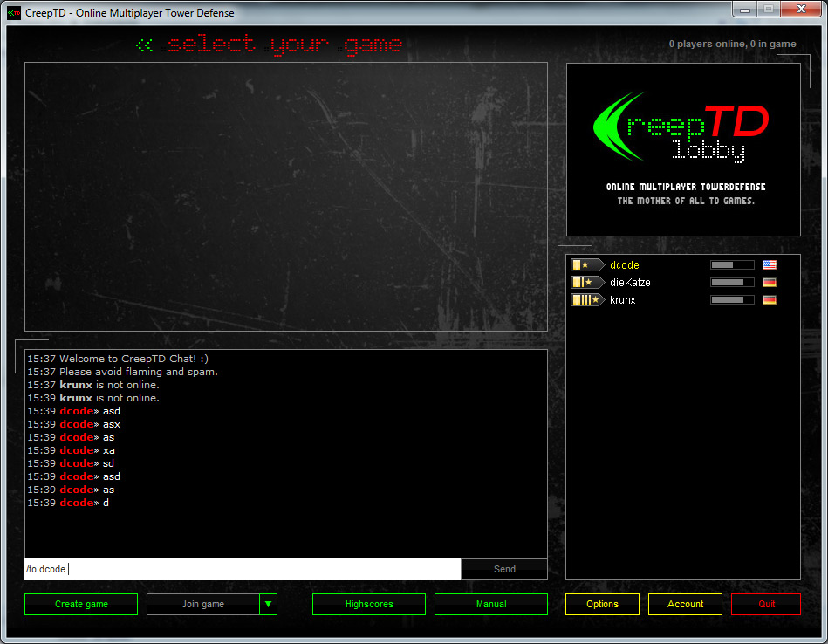The image size is (828, 644).
Task: Click krunx's skill progress bar
Action: pos(732,299)
